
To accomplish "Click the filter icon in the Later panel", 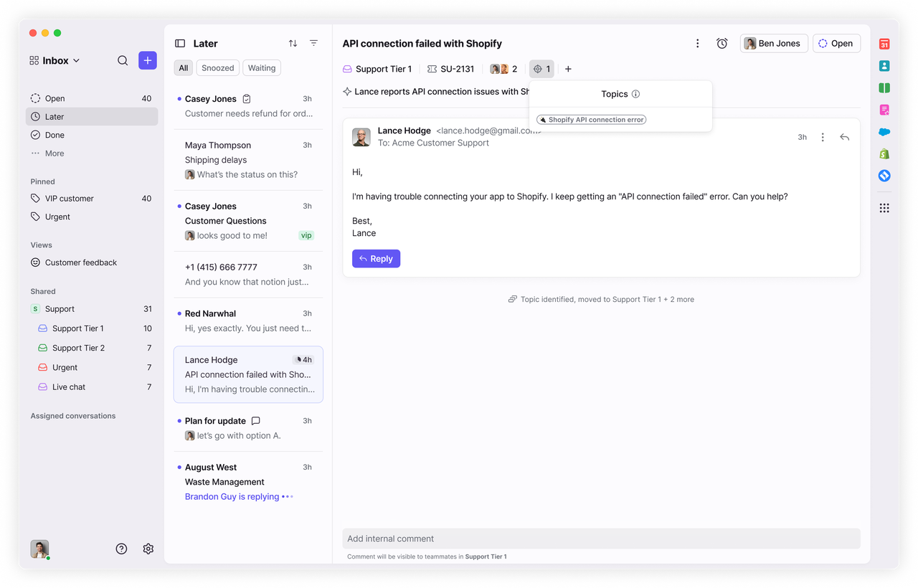I will [313, 43].
